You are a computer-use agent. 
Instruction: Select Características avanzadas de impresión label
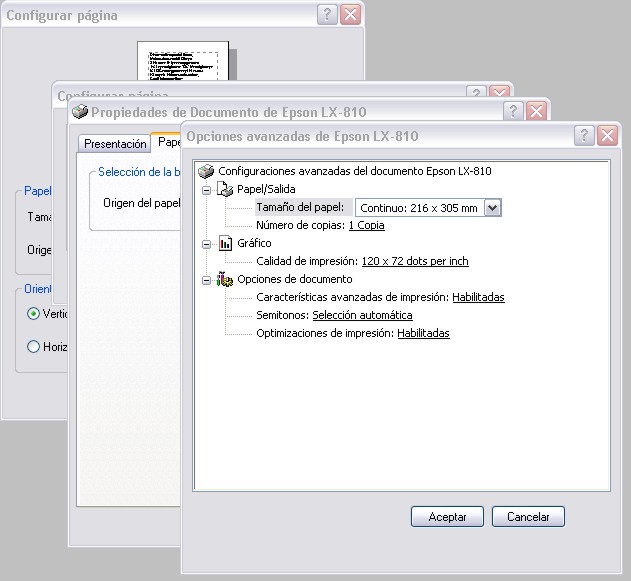tap(353, 297)
